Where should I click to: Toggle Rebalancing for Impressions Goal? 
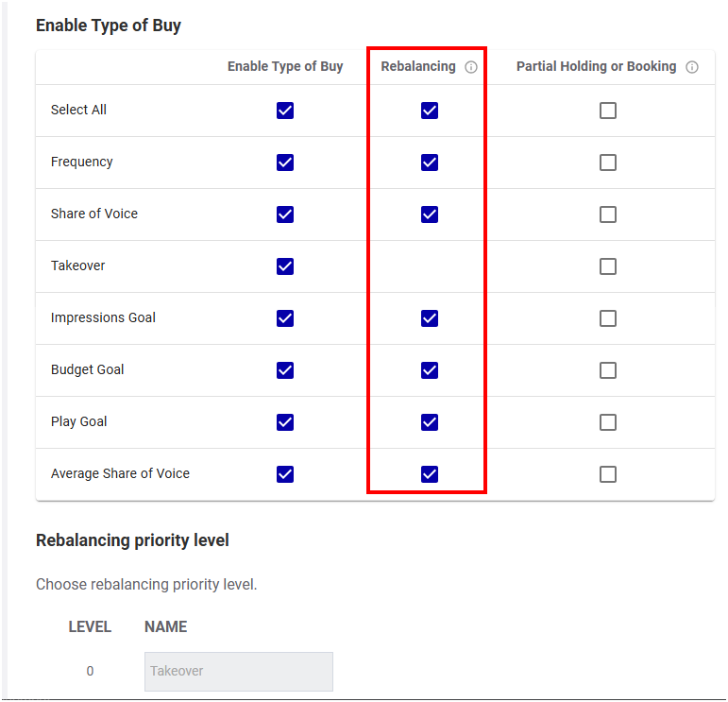click(430, 318)
